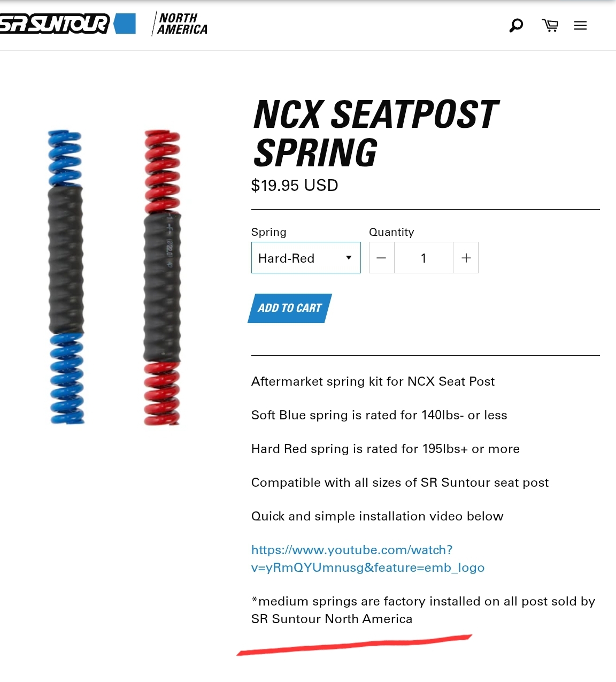Click the NCX Seatpost Spring title
The image size is (616, 682).
[375, 133]
